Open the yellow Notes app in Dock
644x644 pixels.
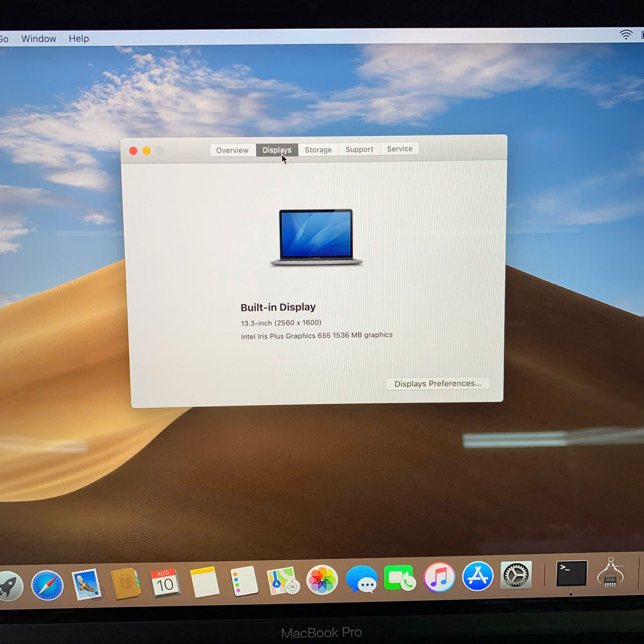click(x=204, y=582)
